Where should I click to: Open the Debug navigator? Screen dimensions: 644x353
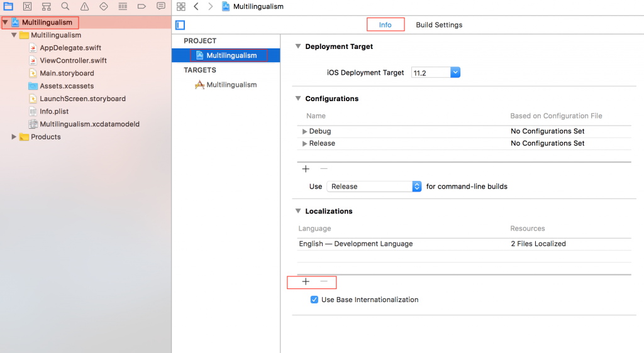123,6
